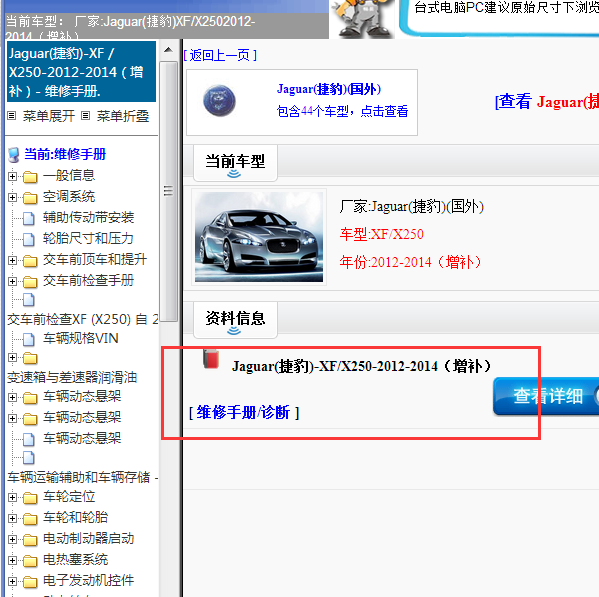Open the 轮胎尺寸和压力 page
Viewport: 599px width, 597px height.
tap(88, 239)
